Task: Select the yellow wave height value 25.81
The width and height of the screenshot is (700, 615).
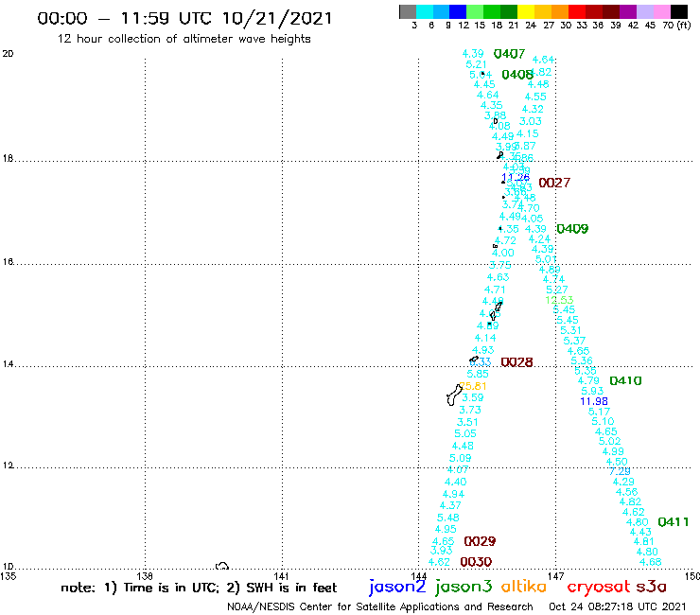Action: 473,386
